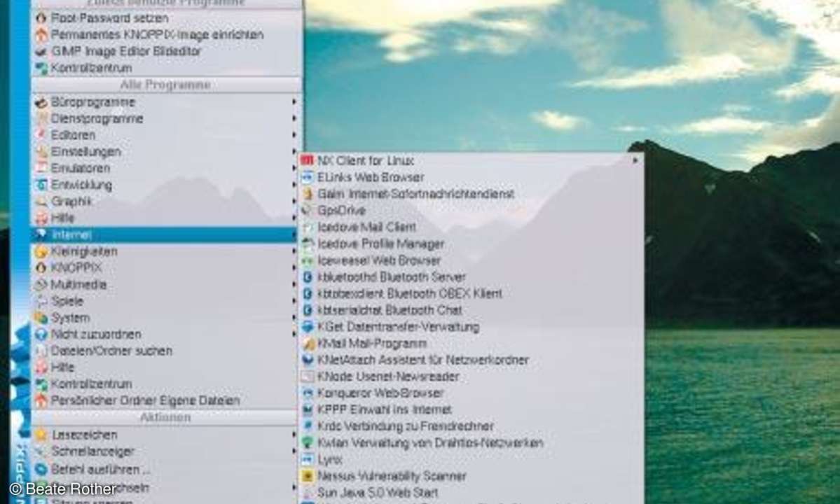Expand the Entwicklung submenu arrow
The height and width of the screenshot is (504, 840).
(x=294, y=185)
